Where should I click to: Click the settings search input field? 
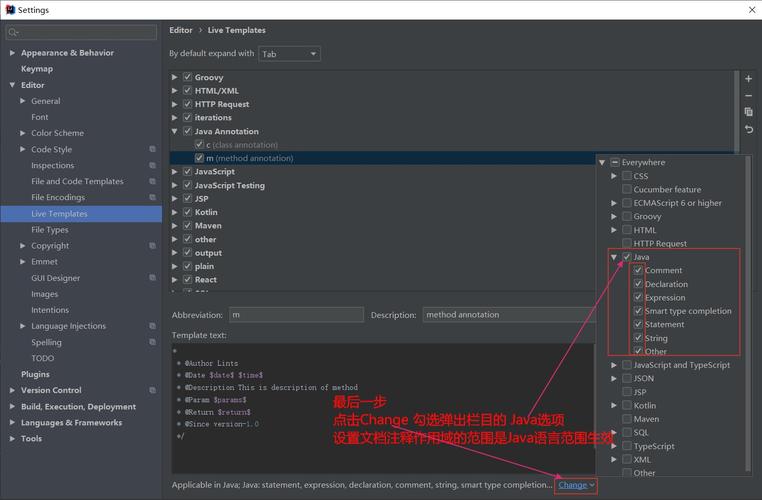coord(81,33)
